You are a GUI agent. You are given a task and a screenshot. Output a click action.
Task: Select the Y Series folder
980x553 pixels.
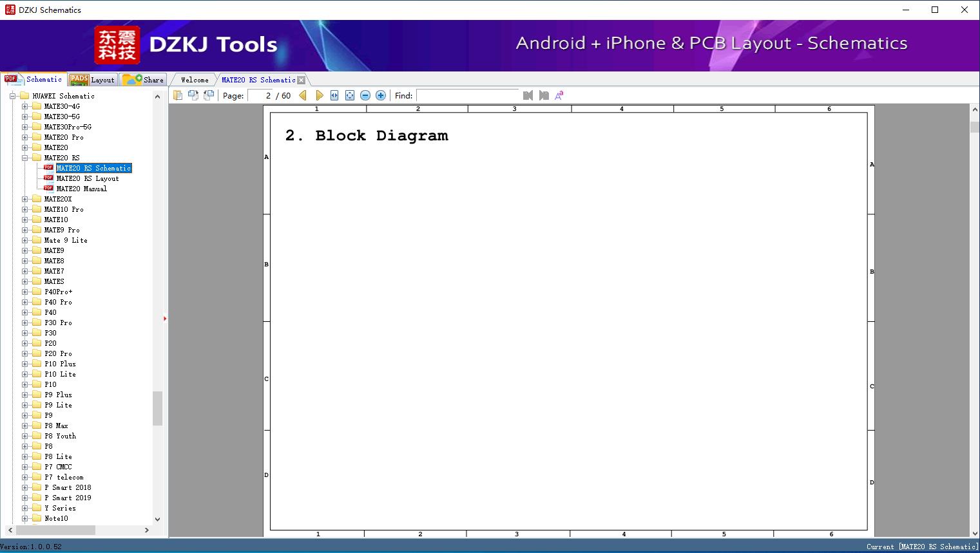click(x=60, y=508)
